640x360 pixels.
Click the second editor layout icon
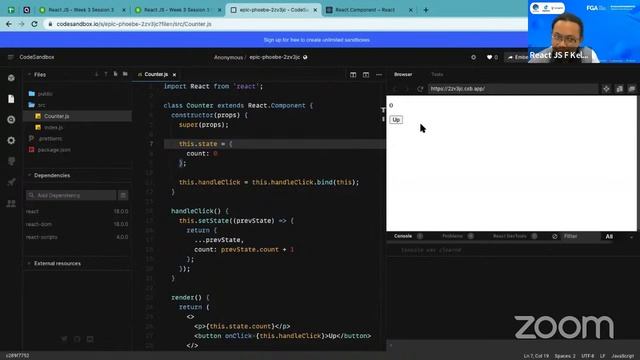pos(366,75)
